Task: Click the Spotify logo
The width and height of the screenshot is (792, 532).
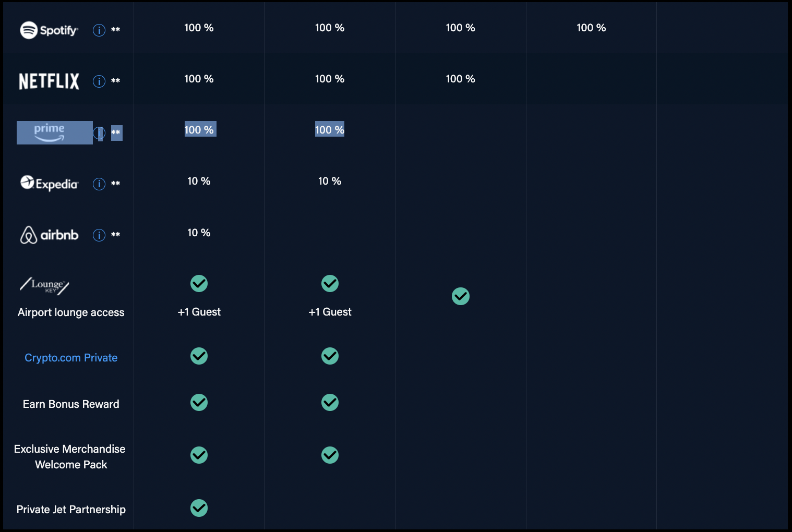Action: click(x=49, y=30)
